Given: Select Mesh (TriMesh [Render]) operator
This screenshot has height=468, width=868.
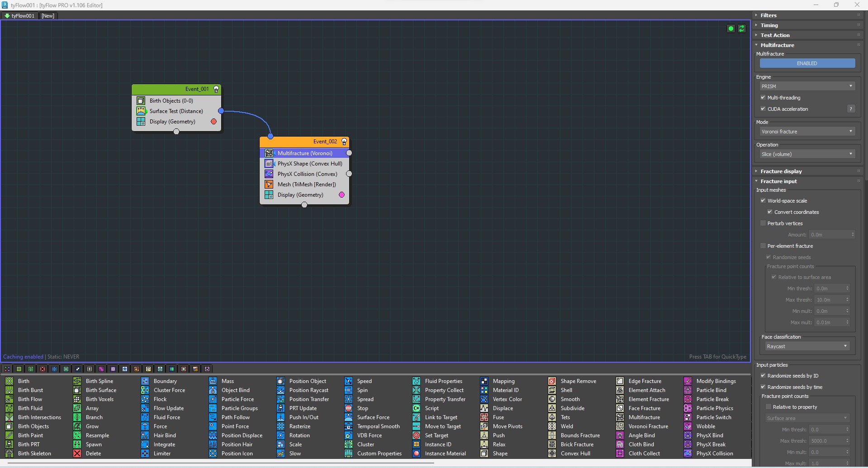Looking at the screenshot, I should pyautogui.click(x=304, y=184).
